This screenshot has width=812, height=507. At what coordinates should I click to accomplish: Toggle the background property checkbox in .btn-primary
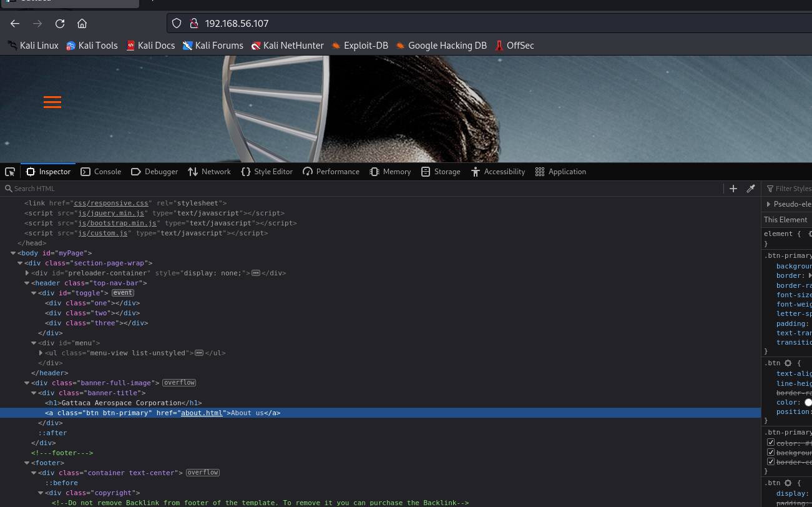(x=771, y=453)
